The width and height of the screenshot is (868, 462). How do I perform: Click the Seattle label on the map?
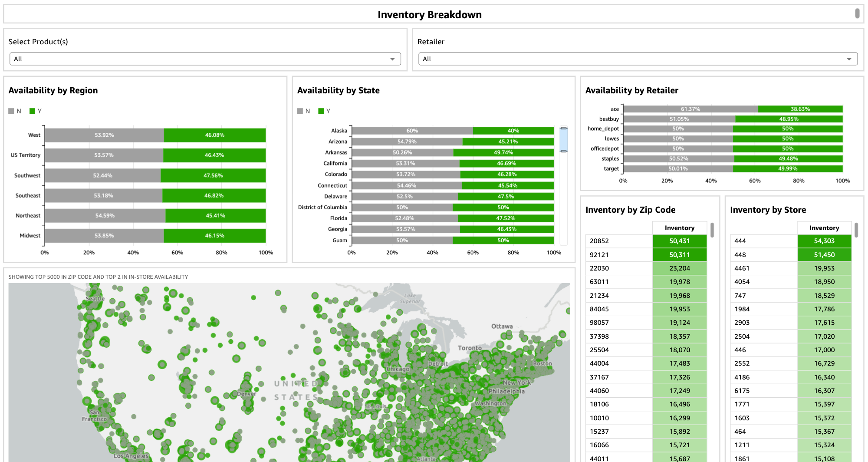pyautogui.click(x=95, y=299)
